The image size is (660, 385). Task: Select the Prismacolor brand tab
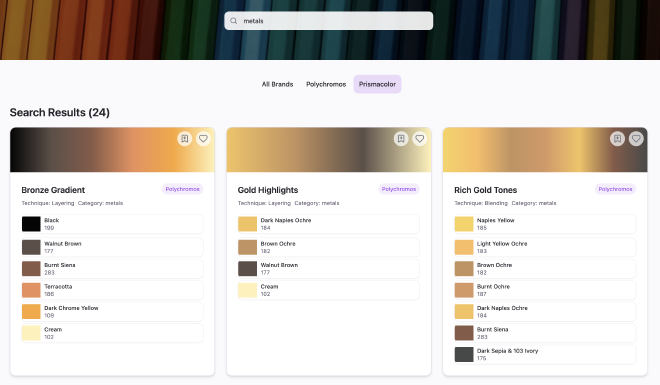377,84
